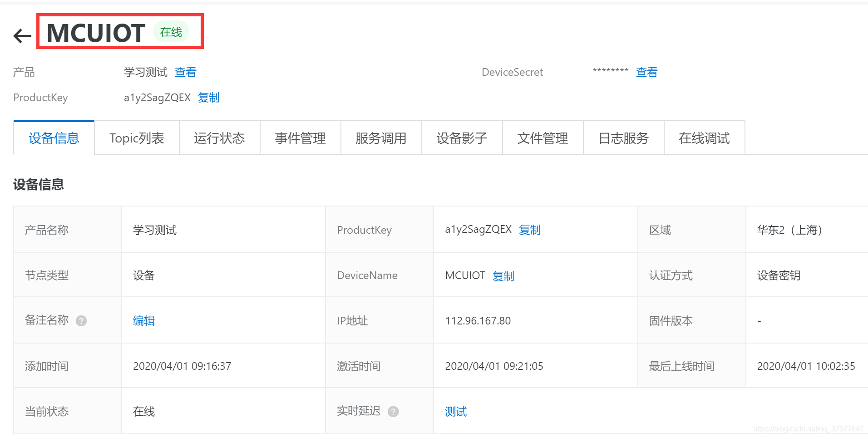Click the 最后上线时间 value 2020/04/01 10:02:35

pyautogui.click(x=806, y=366)
